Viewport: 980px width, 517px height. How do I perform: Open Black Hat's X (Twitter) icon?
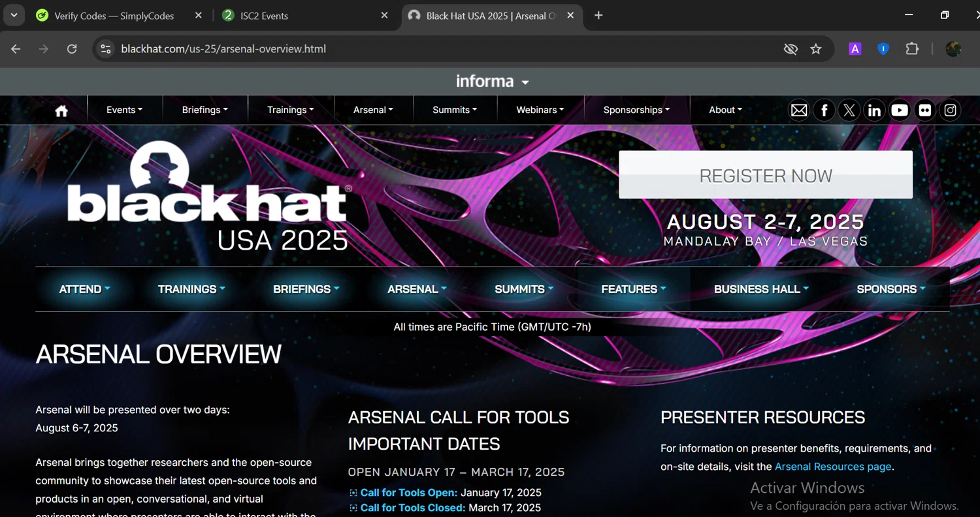[849, 110]
